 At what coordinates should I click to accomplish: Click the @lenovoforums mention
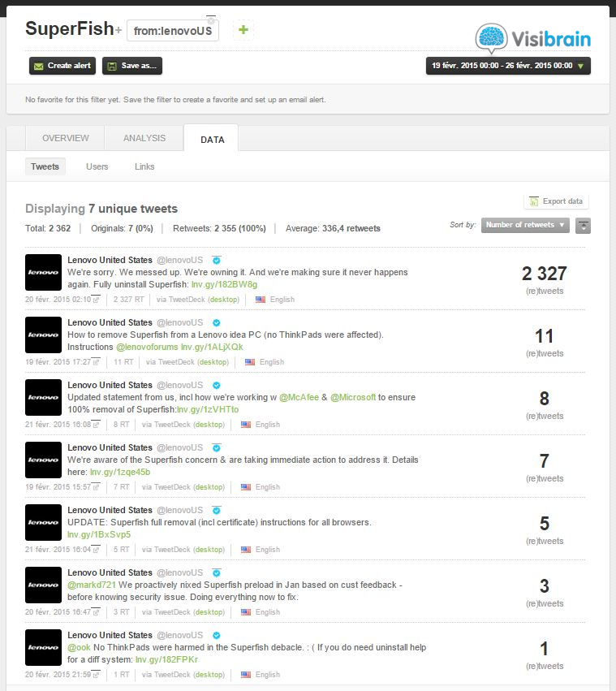pyautogui.click(x=147, y=348)
